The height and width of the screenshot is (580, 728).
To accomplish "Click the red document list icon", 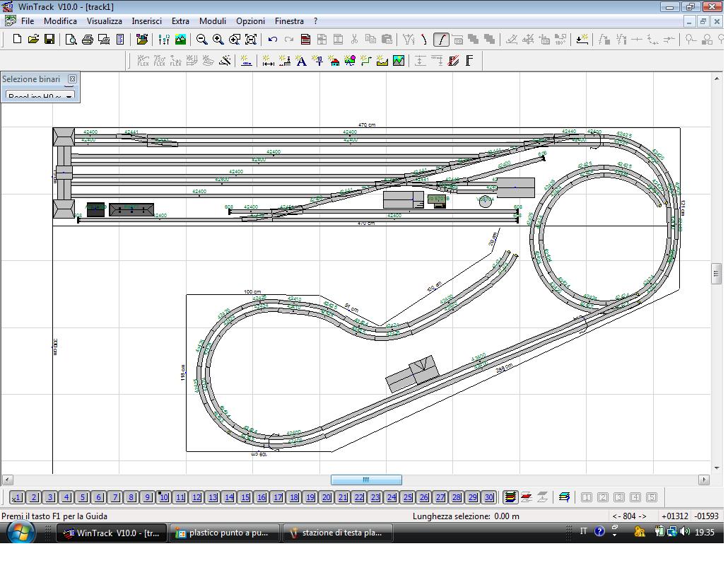I will click(305, 39).
